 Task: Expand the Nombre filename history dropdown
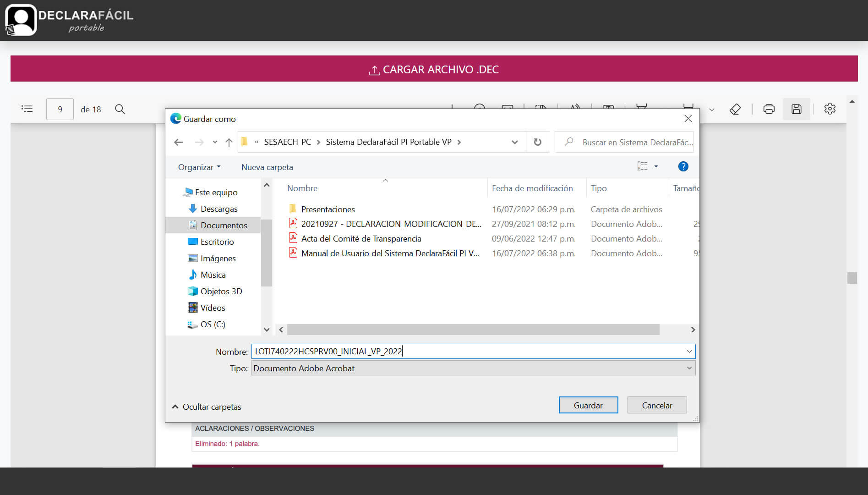[x=689, y=352]
